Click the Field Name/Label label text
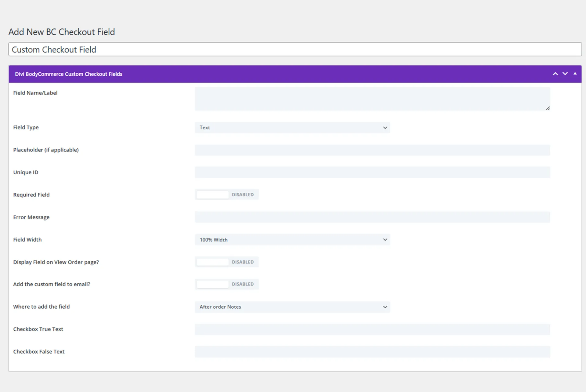 pyautogui.click(x=35, y=93)
